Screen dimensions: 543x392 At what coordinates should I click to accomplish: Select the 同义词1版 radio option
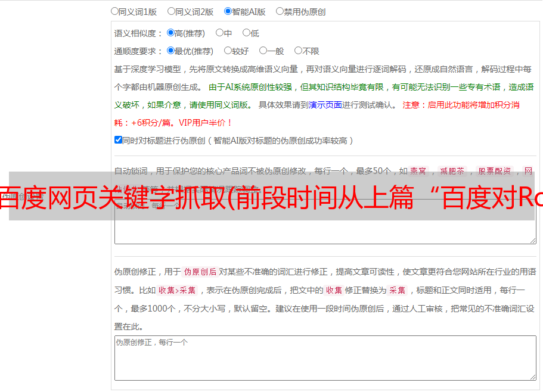114,11
